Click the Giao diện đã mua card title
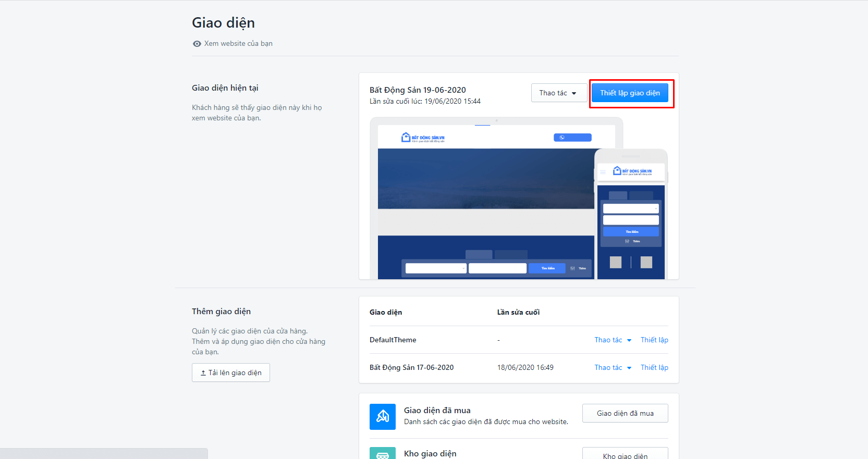Viewport: 868px width, 459px height. 437,410
